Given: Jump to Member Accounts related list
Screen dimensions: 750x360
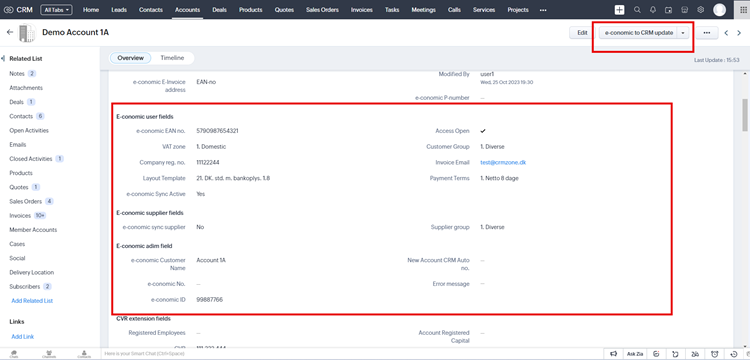Looking at the screenshot, I should 33,230.
